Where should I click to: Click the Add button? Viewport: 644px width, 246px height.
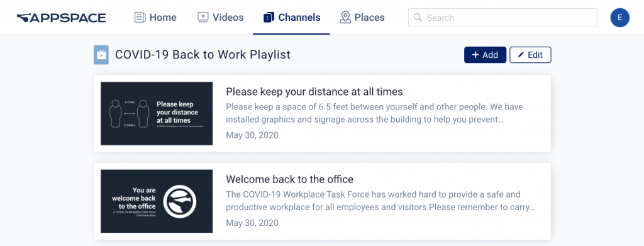pos(485,55)
